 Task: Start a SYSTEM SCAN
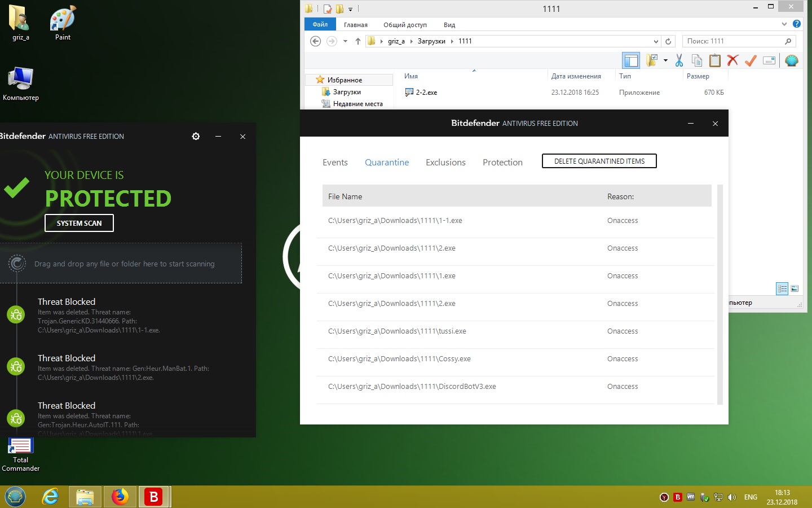(x=79, y=224)
